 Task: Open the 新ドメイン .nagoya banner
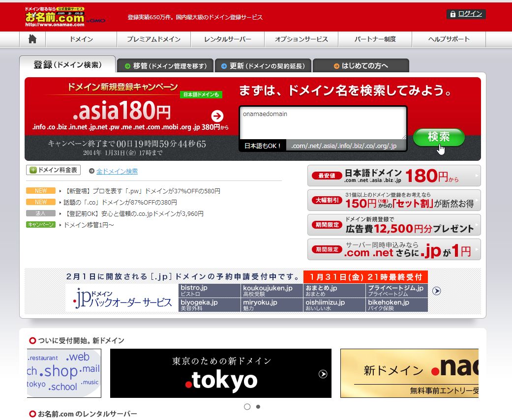(410, 373)
